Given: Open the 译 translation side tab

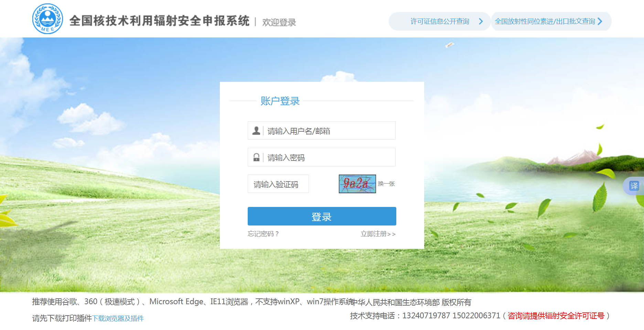Looking at the screenshot, I should 635,186.
